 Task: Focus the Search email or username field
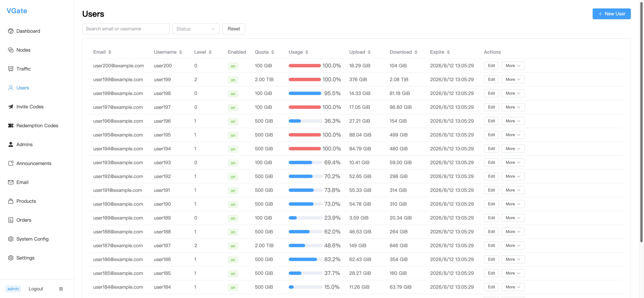tap(126, 29)
